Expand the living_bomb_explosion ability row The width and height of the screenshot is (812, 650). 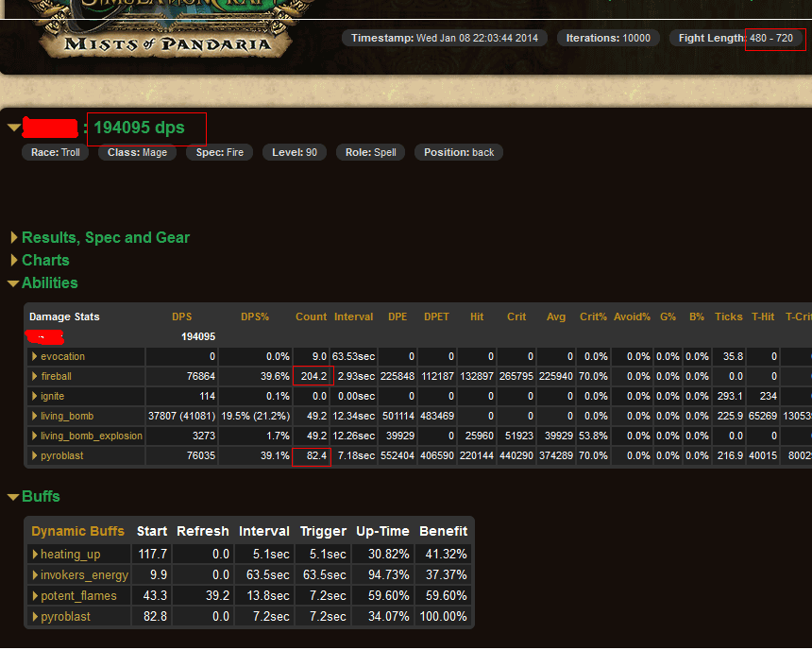pos(34,436)
